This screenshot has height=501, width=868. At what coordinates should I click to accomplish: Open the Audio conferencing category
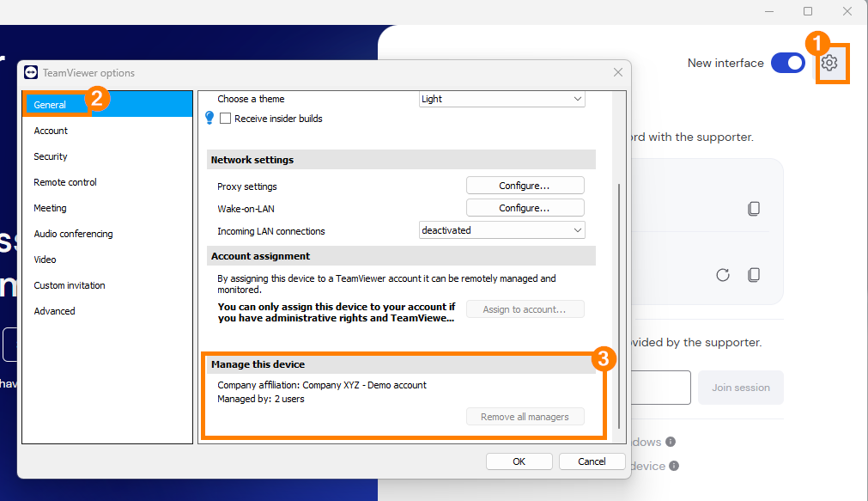click(x=107, y=234)
